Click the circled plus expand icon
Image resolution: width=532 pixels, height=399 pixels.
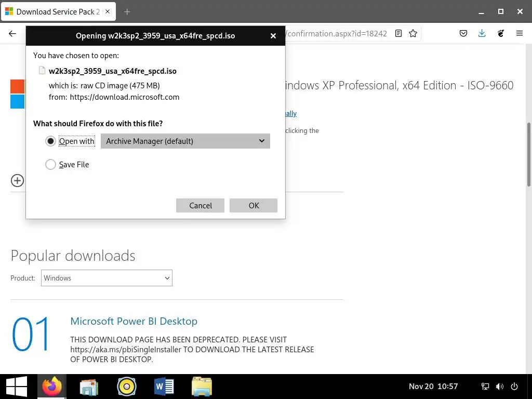17,180
